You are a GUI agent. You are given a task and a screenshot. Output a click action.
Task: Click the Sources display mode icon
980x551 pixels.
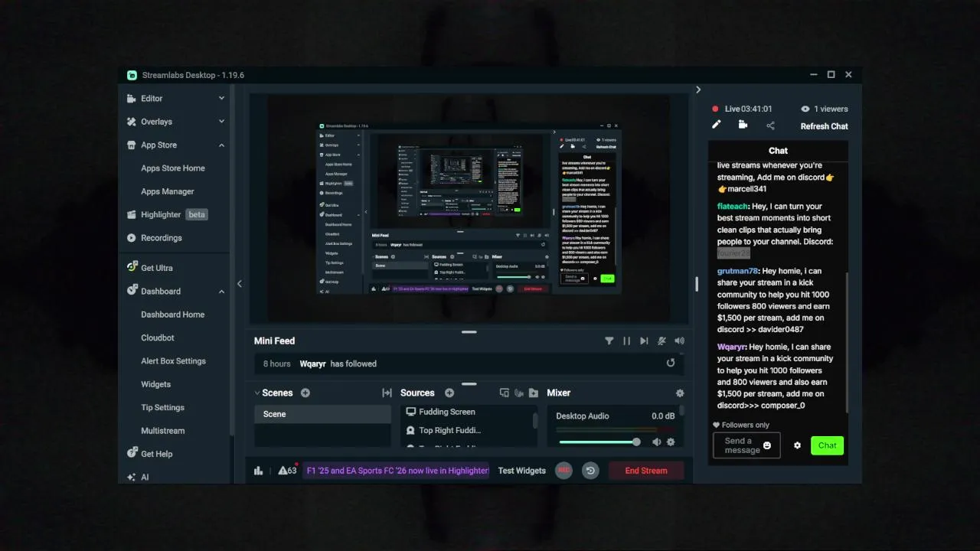coord(504,393)
